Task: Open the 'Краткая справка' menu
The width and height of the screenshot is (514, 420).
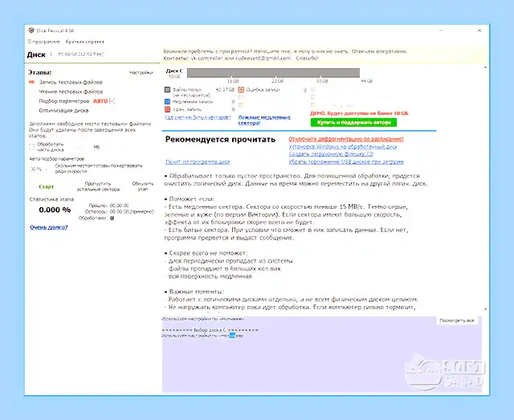Action: click(85, 42)
